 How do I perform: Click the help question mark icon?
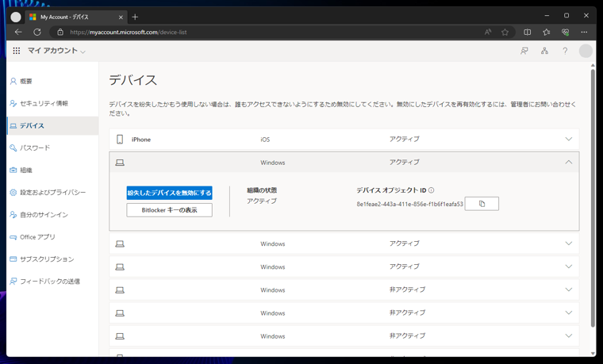[565, 51]
